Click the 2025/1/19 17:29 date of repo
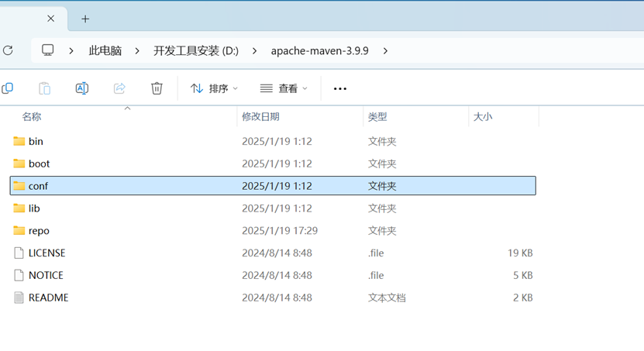The width and height of the screenshot is (644, 351). tap(280, 231)
